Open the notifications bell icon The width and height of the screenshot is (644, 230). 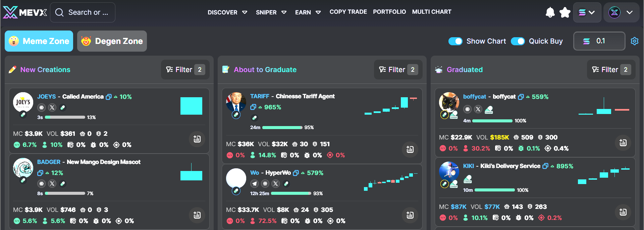pyautogui.click(x=550, y=12)
